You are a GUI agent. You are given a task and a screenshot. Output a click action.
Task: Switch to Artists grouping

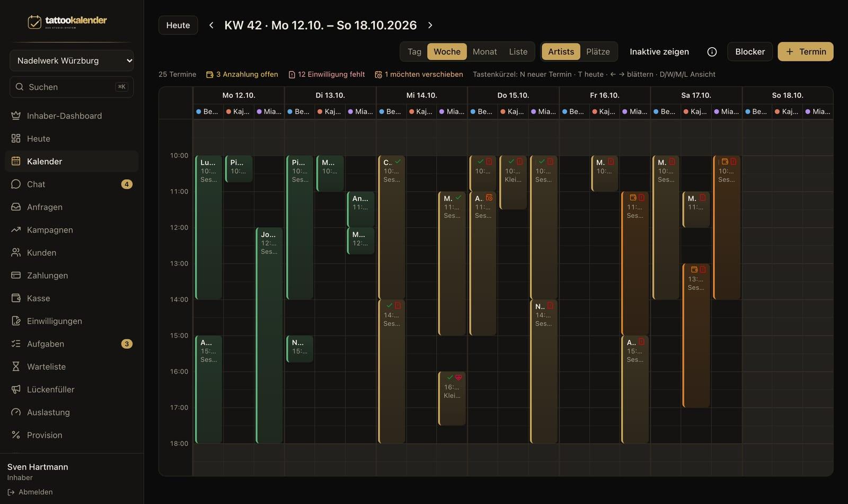tap(561, 51)
